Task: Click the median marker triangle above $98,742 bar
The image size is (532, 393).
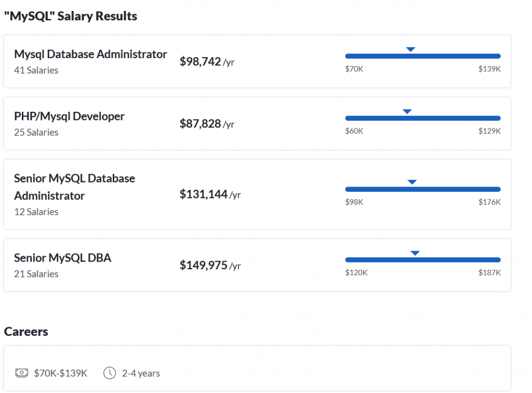Action: (x=410, y=49)
